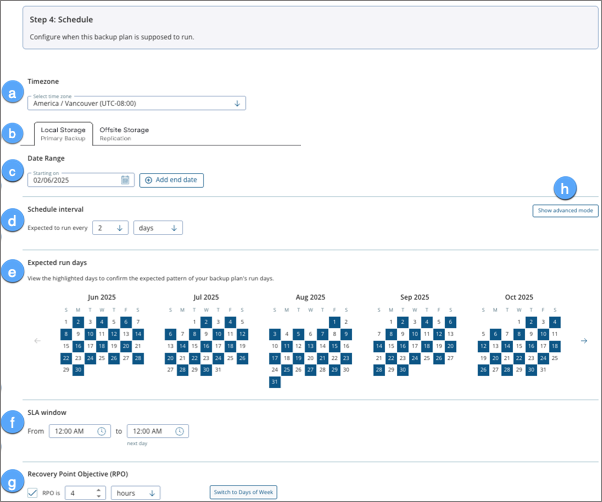602x502 pixels.
Task: Open the RPO hours unit dropdown
Action: [135, 492]
